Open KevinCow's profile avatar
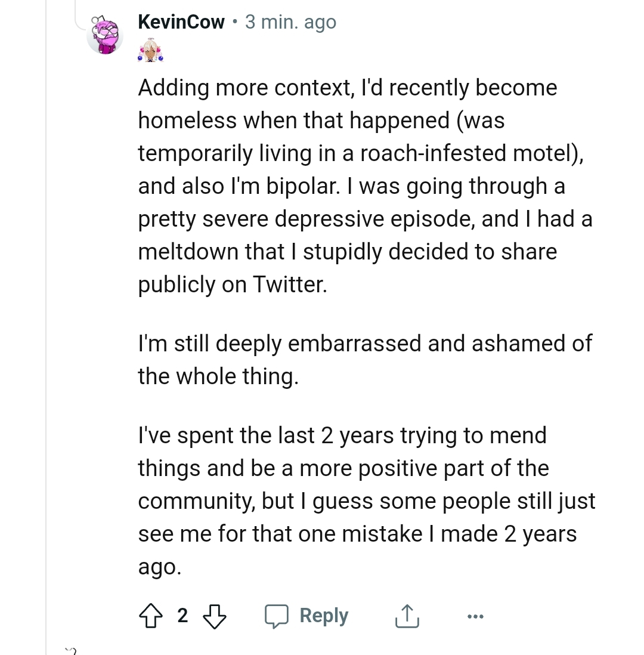The width and height of the screenshot is (644, 655). pos(105,35)
